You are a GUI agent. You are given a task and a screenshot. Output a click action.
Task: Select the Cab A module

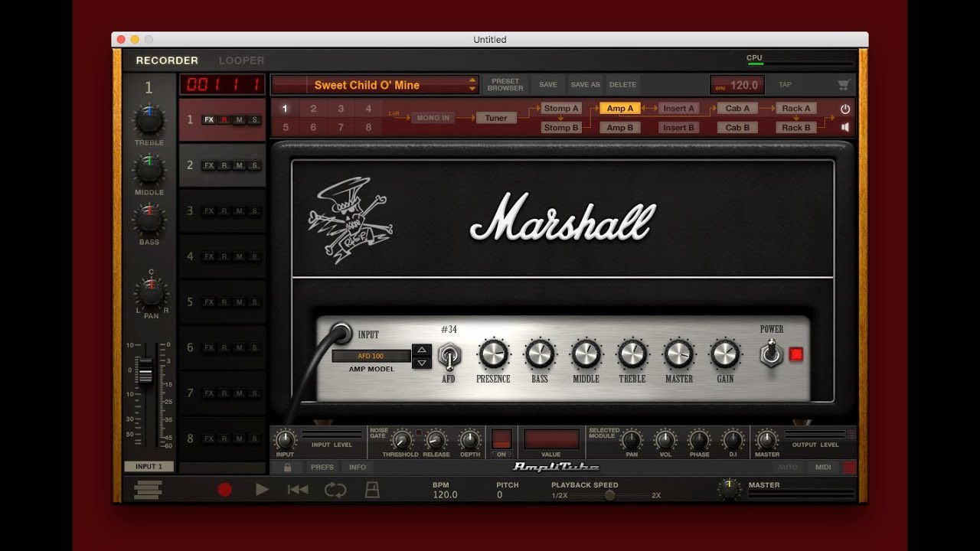738,109
